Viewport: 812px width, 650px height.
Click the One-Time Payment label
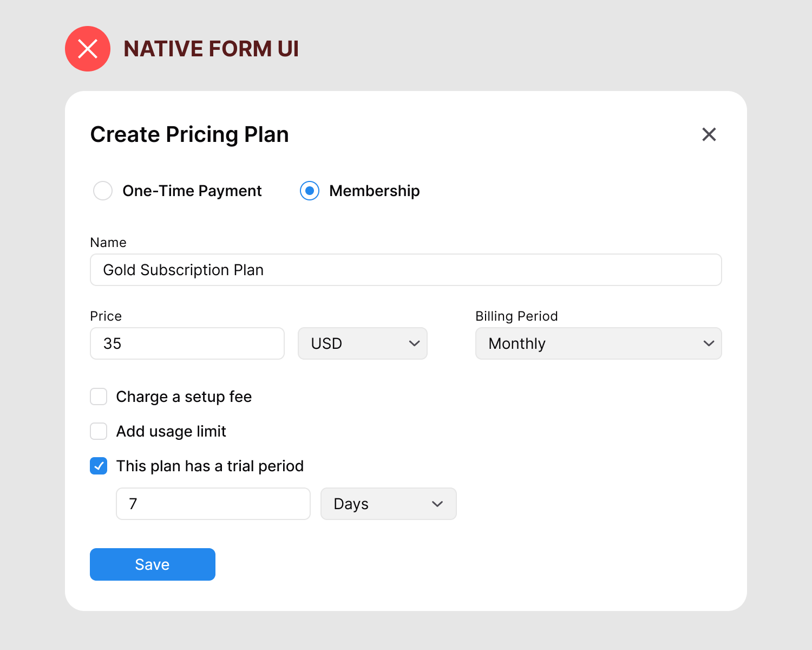[192, 191]
